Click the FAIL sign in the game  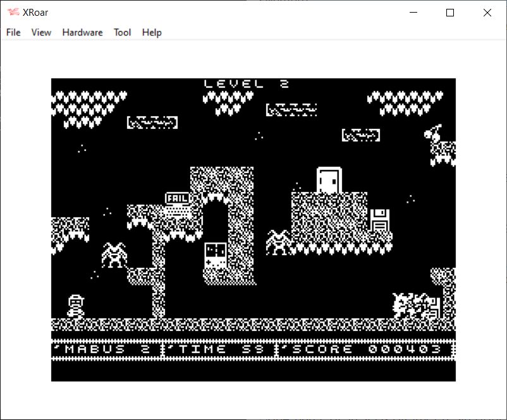[x=177, y=198]
